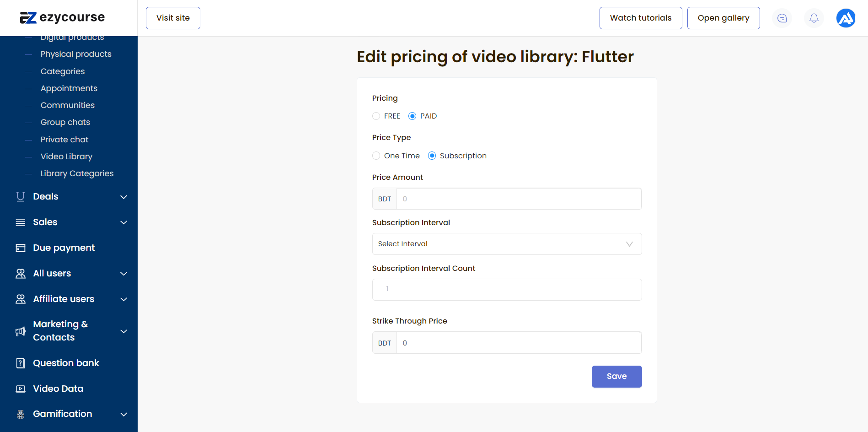Open the profile avatar menu
The height and width of the screenshot is (432, 868).
[x=846, y=18]
